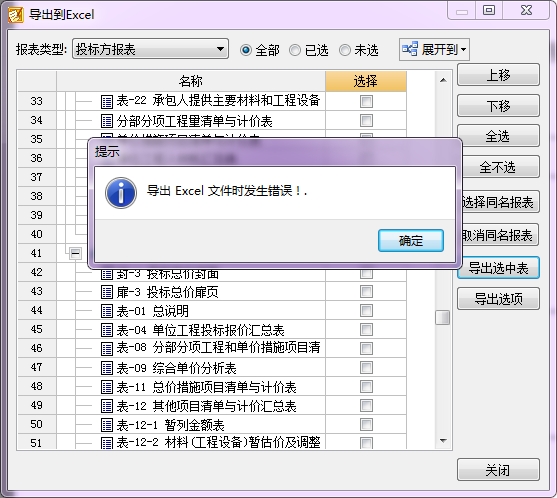
Task: Close the 导出到Excel window via title bar X
Action: coord(526,10)
